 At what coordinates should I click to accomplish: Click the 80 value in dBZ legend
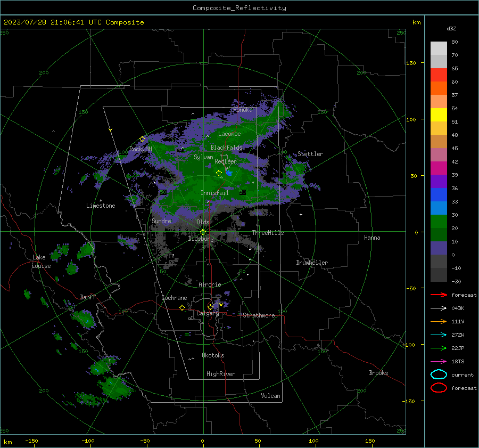tap(455, 42)
